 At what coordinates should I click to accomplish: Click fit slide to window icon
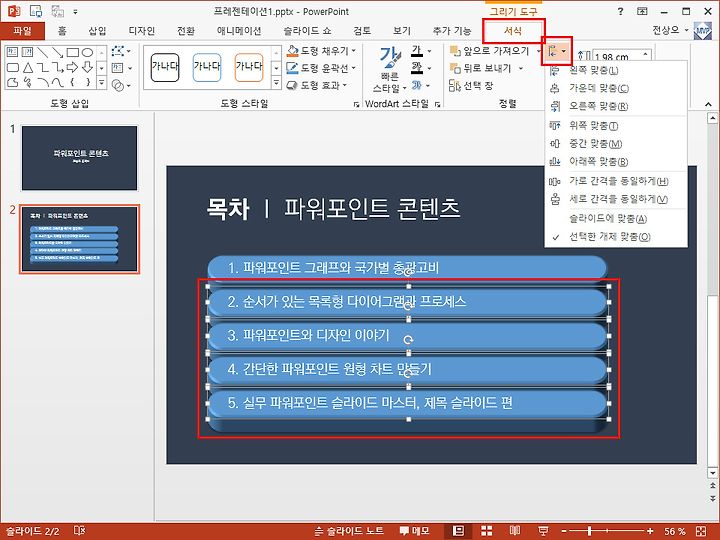[701, 531]
